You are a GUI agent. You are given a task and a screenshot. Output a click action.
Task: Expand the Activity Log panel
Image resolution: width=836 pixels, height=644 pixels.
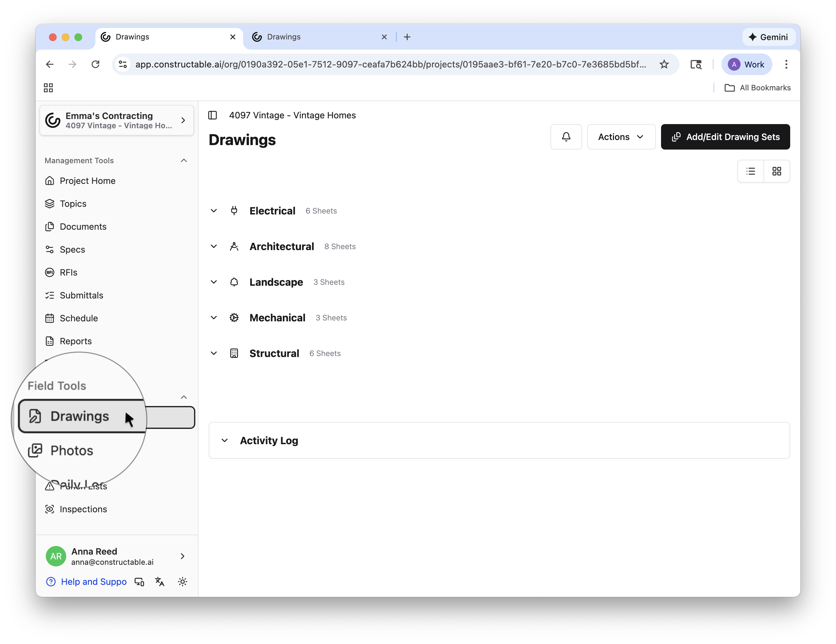tap(499, 440)
